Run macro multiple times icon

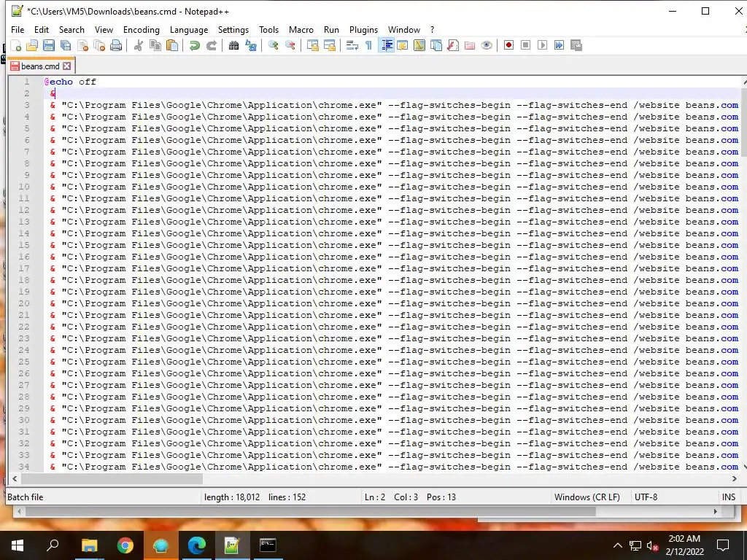[560, 45]
